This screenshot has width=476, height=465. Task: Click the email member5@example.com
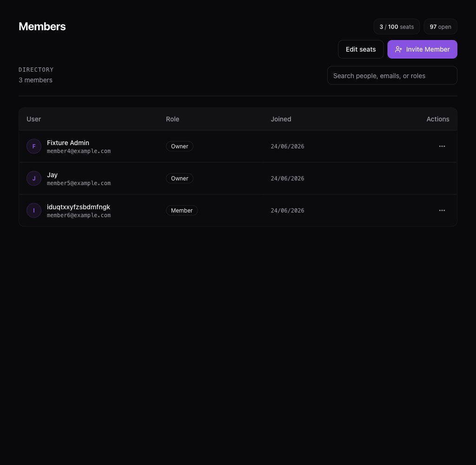(79, 183)
